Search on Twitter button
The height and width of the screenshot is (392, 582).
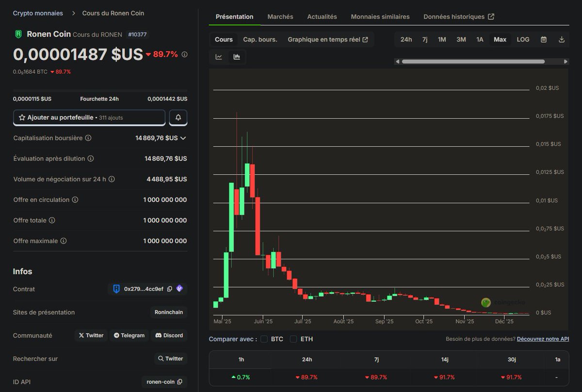(x=170, y=359)
